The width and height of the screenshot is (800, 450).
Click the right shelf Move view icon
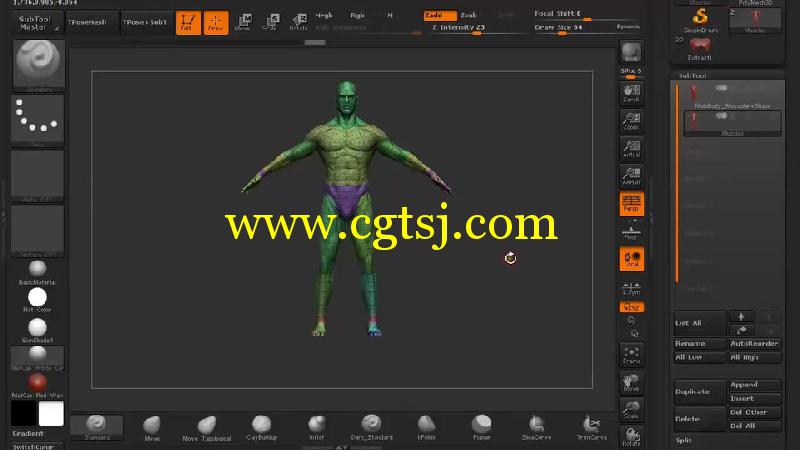coord(631,383)
